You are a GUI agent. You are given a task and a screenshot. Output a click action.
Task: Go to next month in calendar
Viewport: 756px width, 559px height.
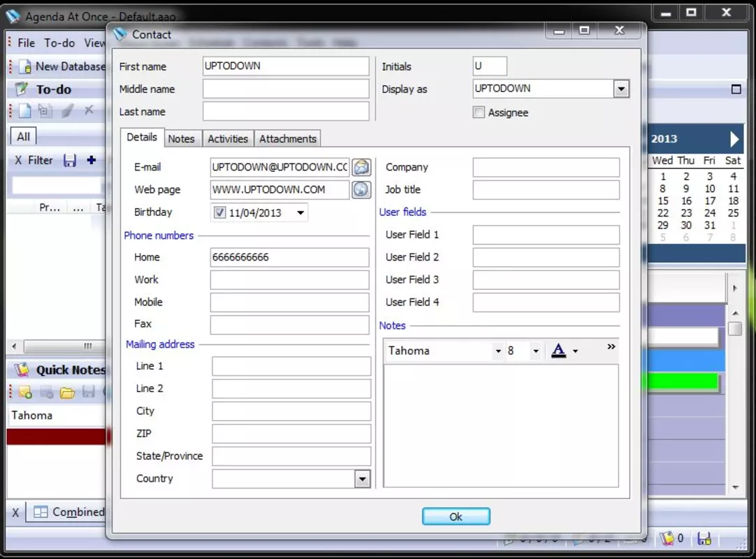(734, 139)
